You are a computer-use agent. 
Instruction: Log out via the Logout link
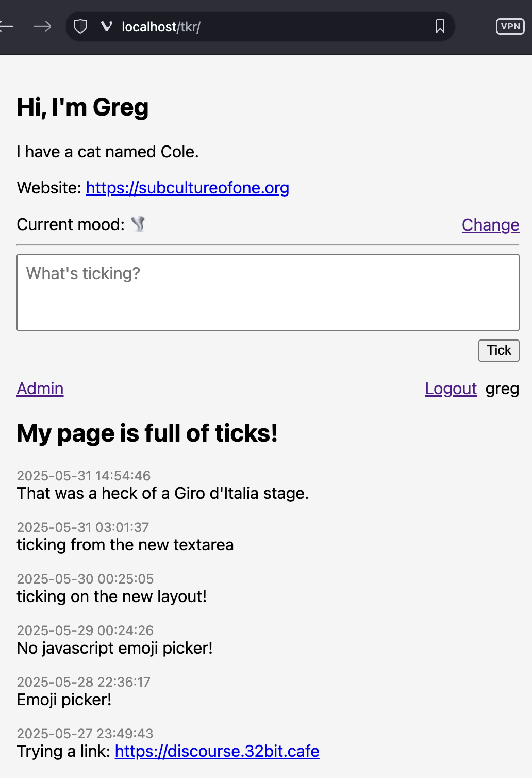[x=451, y=388]
